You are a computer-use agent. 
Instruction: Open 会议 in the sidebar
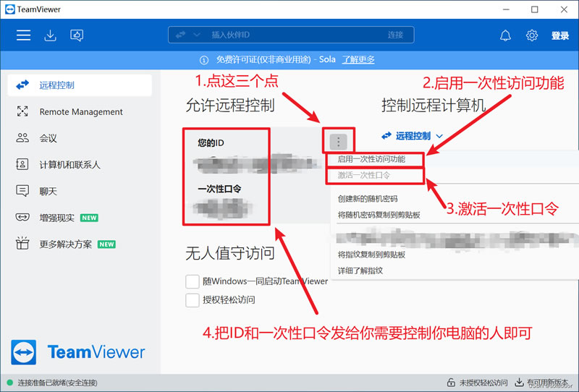point(48,138)
